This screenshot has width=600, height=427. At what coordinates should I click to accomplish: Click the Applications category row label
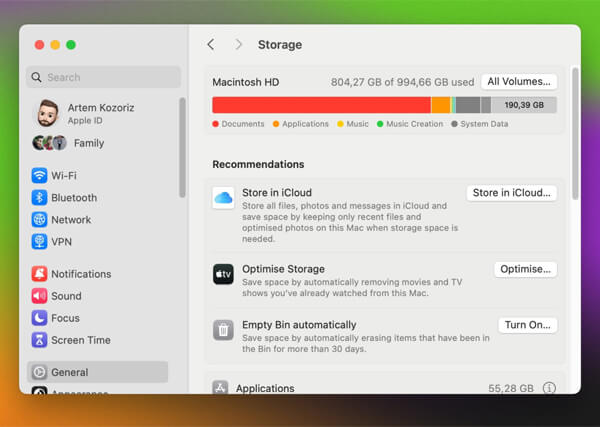[x=265, y=388]
